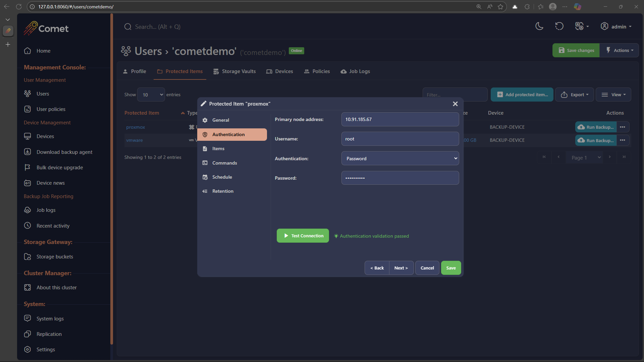Click the Recent activity clock icon

coord(28,226)
